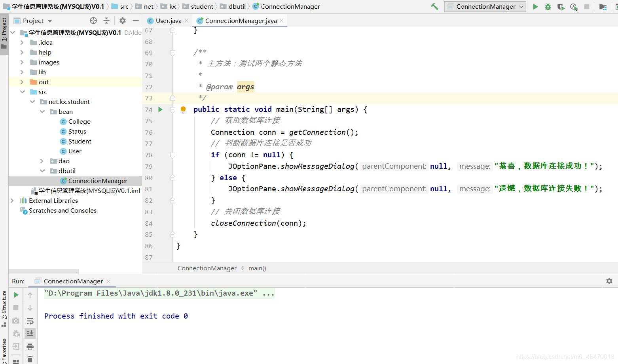This screenshot has height=364, width=618.
Task: Click the print icon in Run console
Action: point(30,347)
